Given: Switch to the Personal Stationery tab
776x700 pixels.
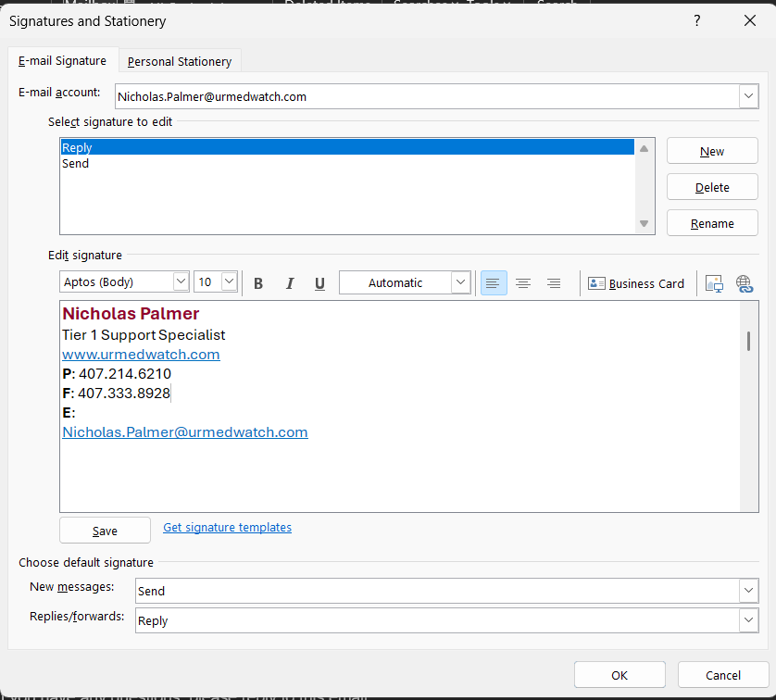Looking at the screenshot, I should pos(180,61).
